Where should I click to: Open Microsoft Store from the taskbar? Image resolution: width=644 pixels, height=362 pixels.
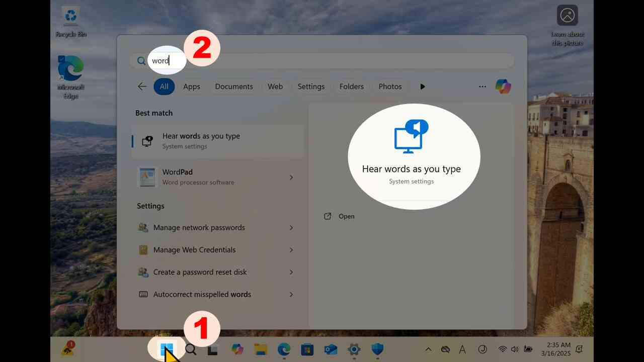click(307, 349)
